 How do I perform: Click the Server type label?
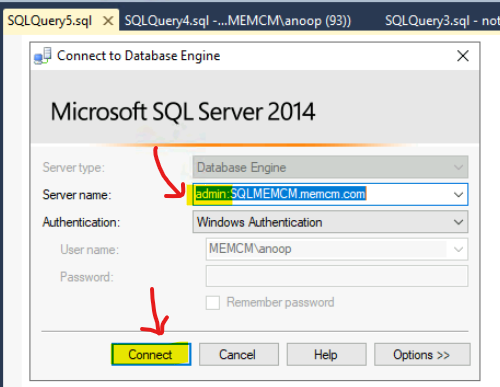pyautogui.click(x=74, y=167)
